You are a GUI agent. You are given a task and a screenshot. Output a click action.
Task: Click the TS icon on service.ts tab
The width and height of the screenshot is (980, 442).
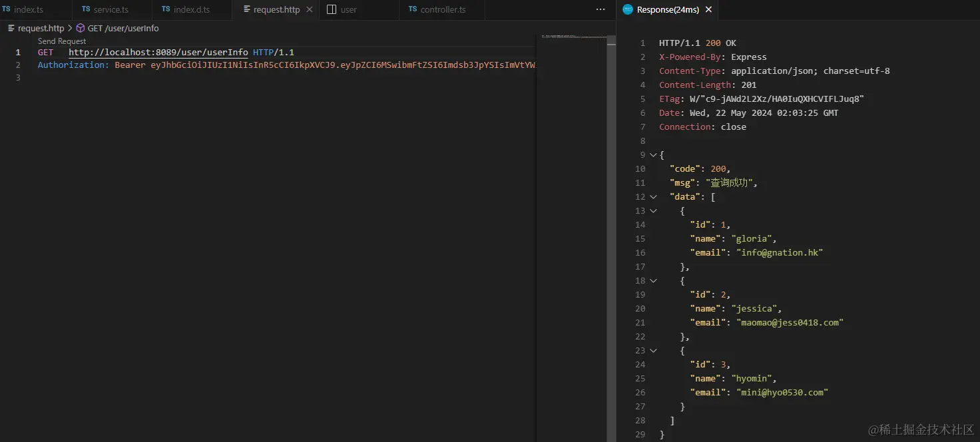[x=86, y=9]
